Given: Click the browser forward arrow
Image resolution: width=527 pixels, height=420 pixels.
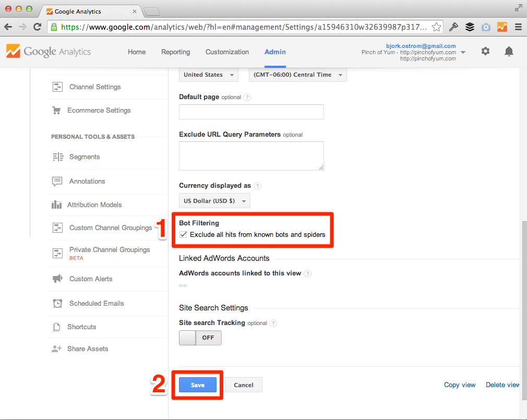Looking at the screenshot, I should click(22, 27).
